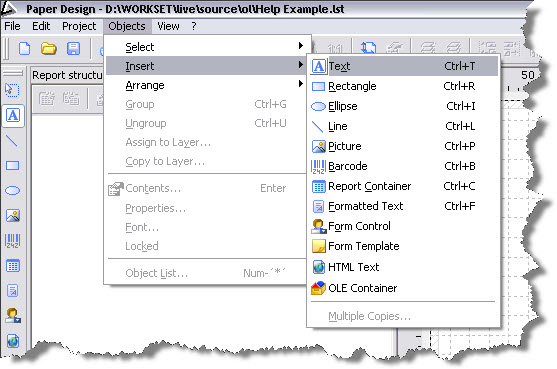Open the View menu
Screen dimensions: 557x369
click(168, 26)
